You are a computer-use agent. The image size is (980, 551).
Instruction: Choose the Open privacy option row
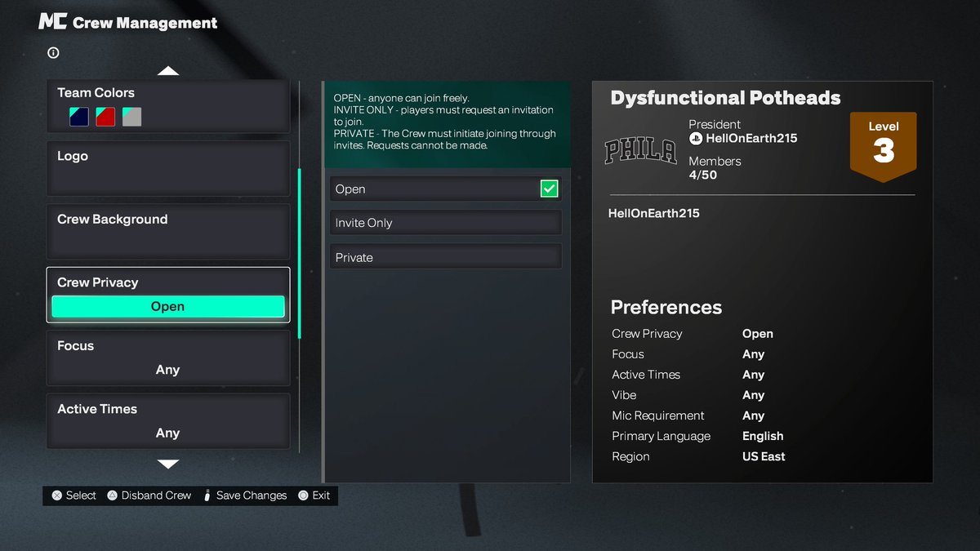pyautogui.click(x=446, y=189)
